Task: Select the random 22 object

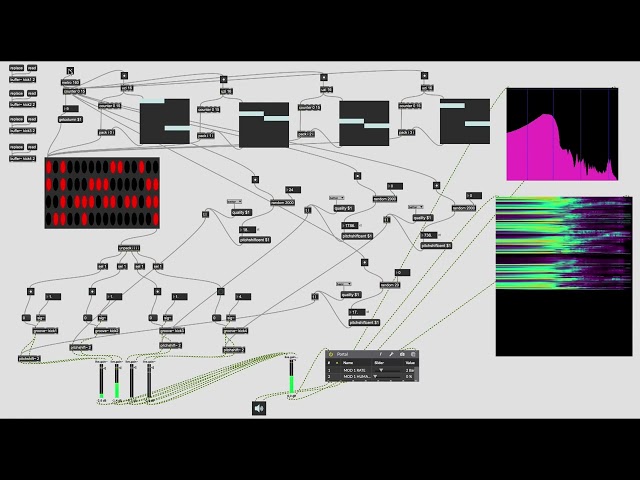Action: (390, 285)
